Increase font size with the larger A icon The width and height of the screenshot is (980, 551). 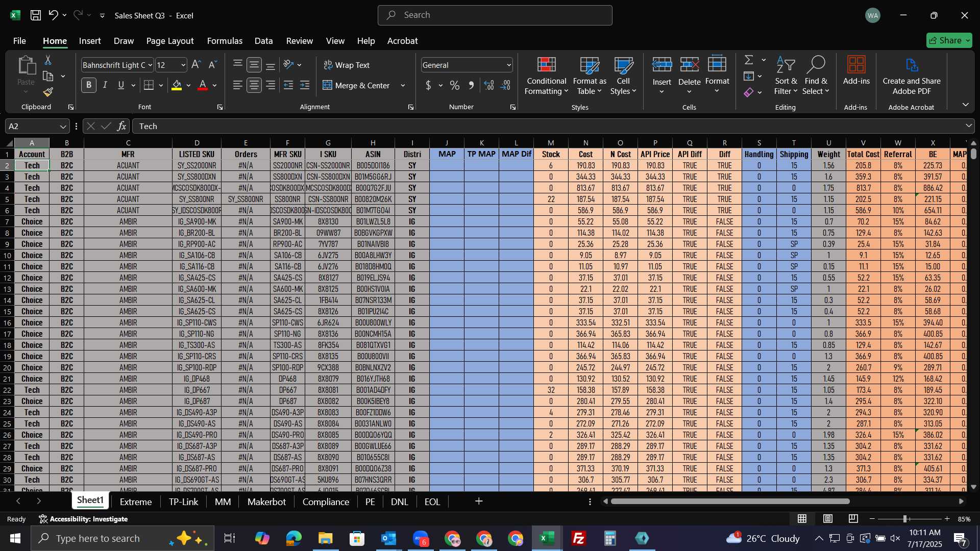pyautogui.click(x=196, y=65)
